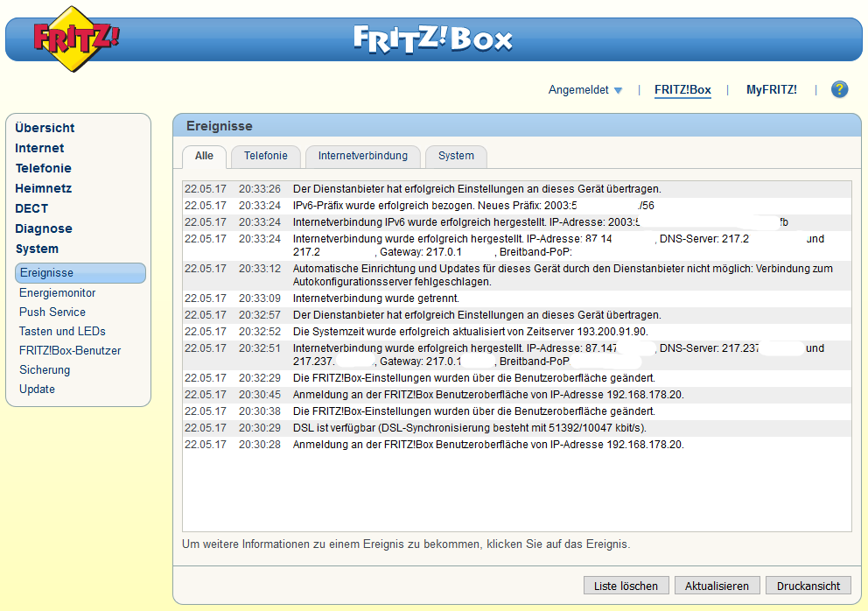Click the Liste löschen button

click(626, 586)
